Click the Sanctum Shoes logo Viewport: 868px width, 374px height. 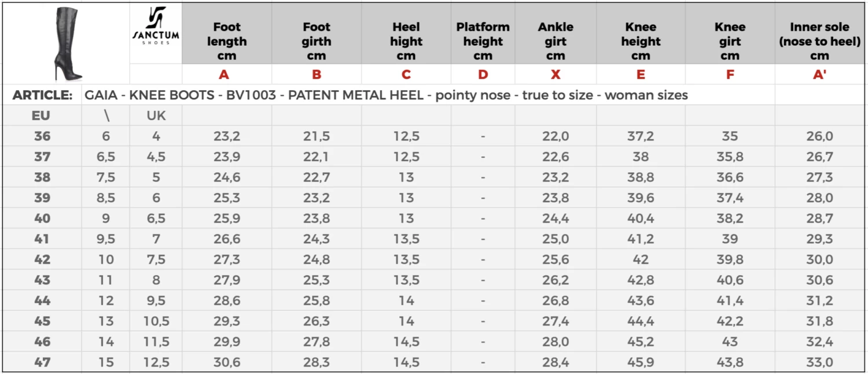click(x=156, y=27)
